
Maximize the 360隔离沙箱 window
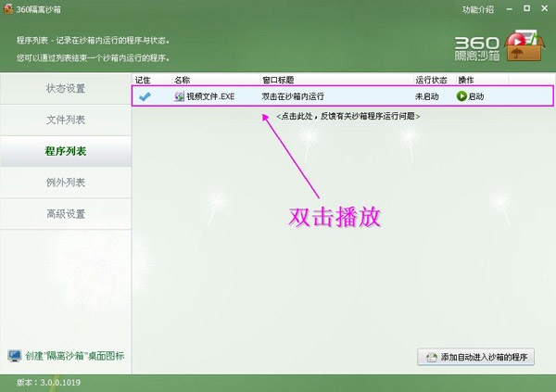pyautogui.click(x=527, y=8)
